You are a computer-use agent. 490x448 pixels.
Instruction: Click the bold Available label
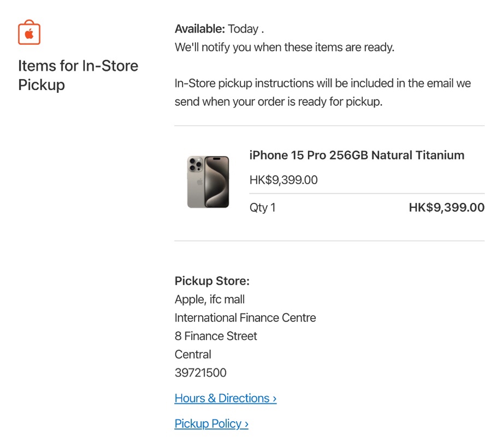coord(200,29)
